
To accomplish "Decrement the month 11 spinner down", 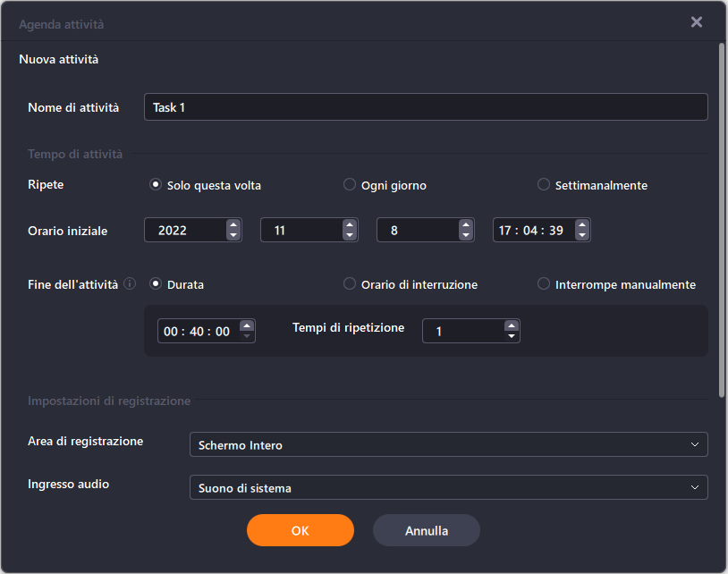I will point(349,235).
